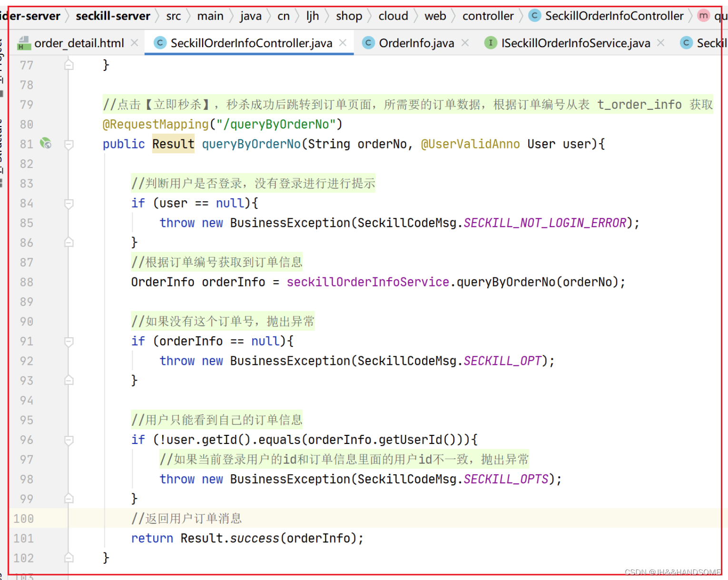Close the OrderInfo.java tab

pyautogui.click(x=465, y=43)
